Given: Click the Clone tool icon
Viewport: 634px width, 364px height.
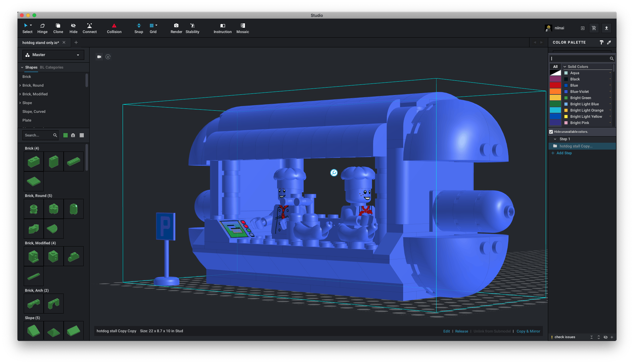Looking at the screenshot, I should tap(58, 26).
